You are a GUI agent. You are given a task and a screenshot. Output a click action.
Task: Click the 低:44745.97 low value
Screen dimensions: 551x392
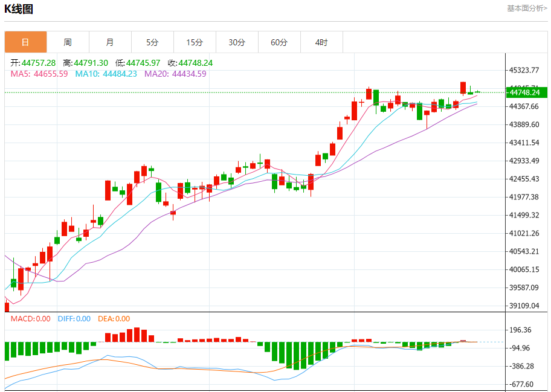click(x=138, y=63)
